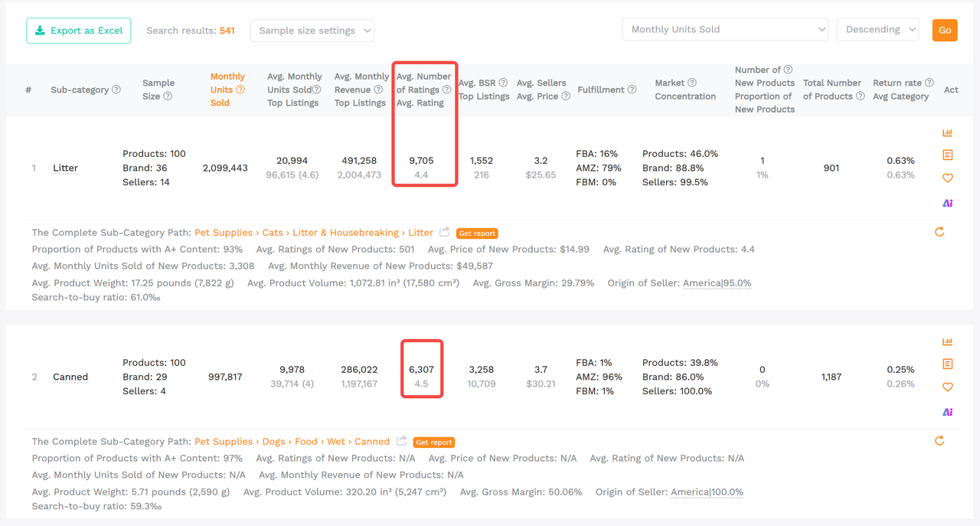Get report for the Canned category path
The image size is (980, 526).
(433, 442)
